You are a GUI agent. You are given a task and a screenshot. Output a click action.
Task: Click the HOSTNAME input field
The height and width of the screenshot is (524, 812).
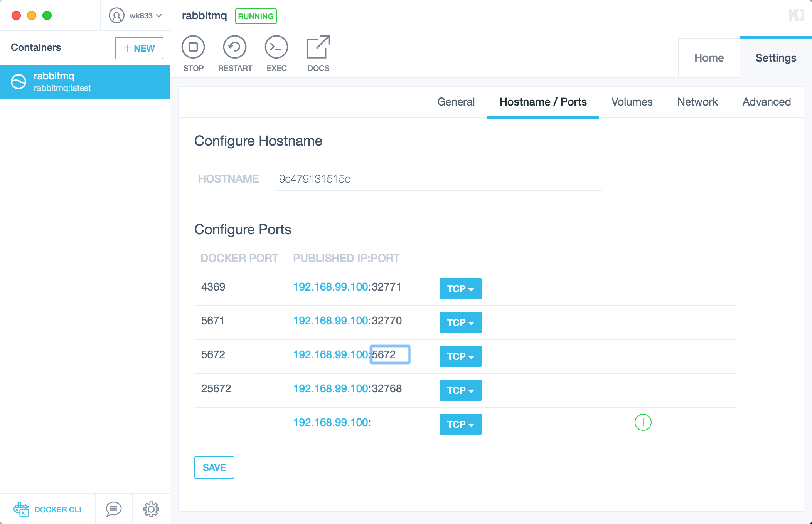coord(438,179)
